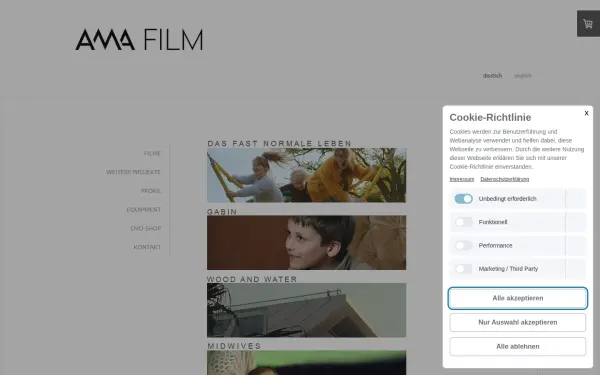Screen dimensions: 600x375
Task: Open the WEITERE PROJEKTE menu item
Action: [134, 172]
